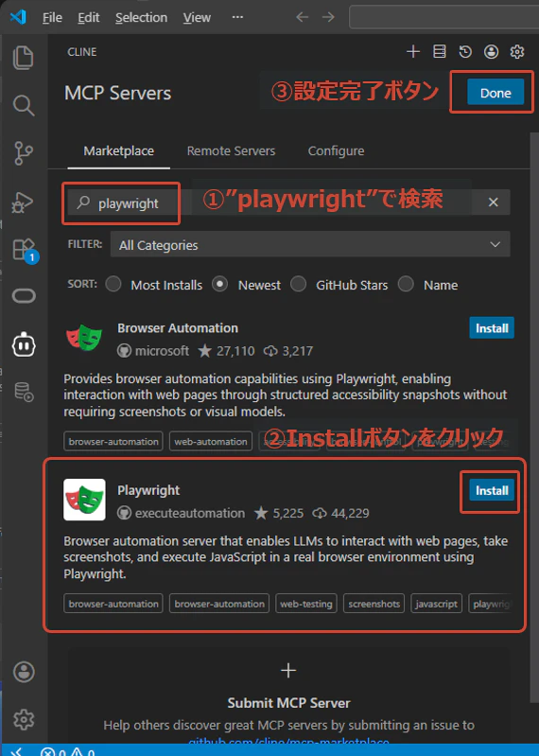539x756 pixels.
Task: Open MCP Servers icon in Cline header
Action: tap(440, 52)
